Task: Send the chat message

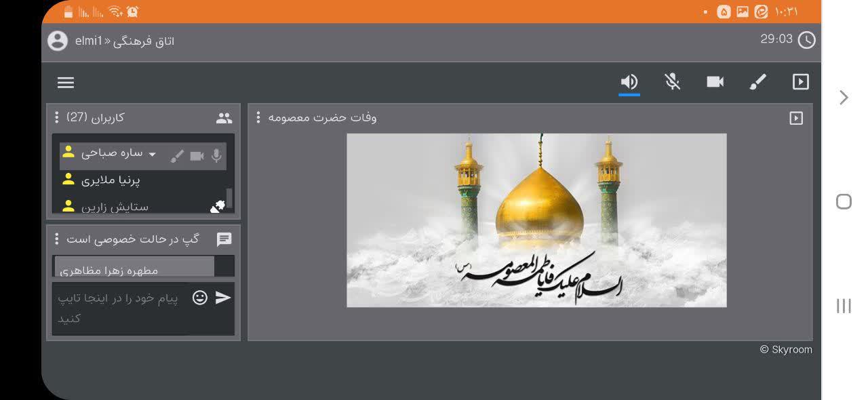Action: coord(223,298)
